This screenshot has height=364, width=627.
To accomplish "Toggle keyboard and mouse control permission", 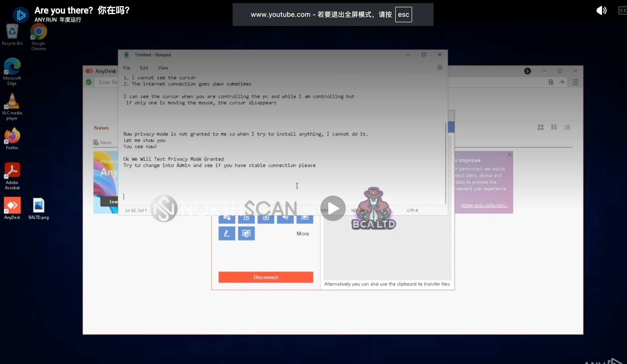I will tap(227, 219).
